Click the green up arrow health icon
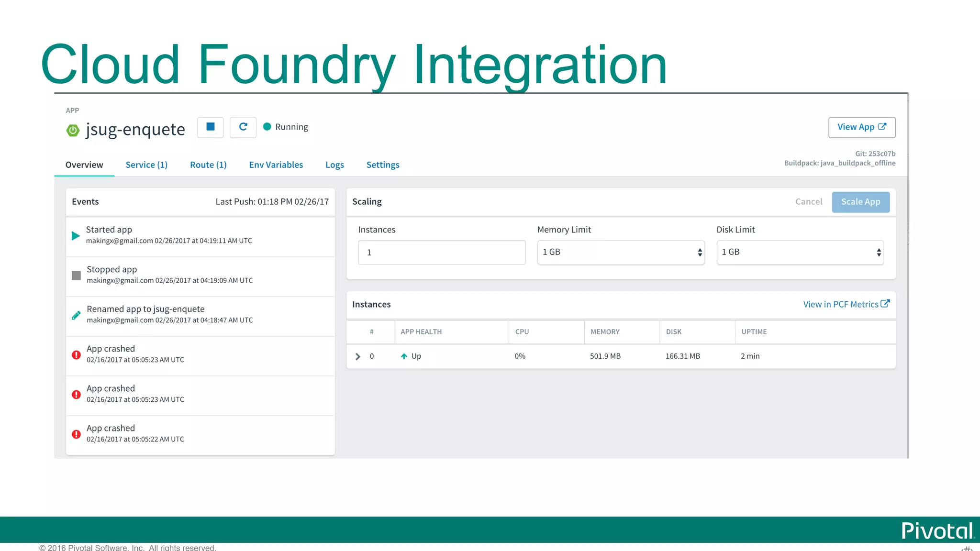This screenshot has height=551, width=980. click(404, 356)
